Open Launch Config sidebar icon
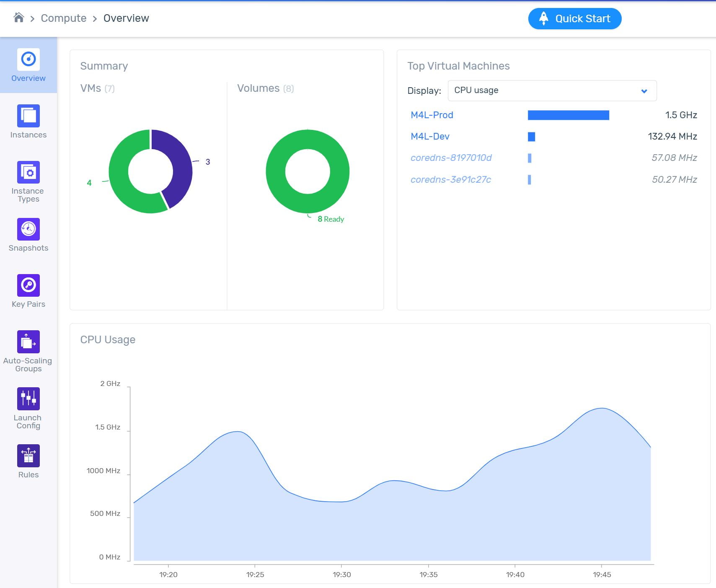716x588 pixels. pos(28,399)
